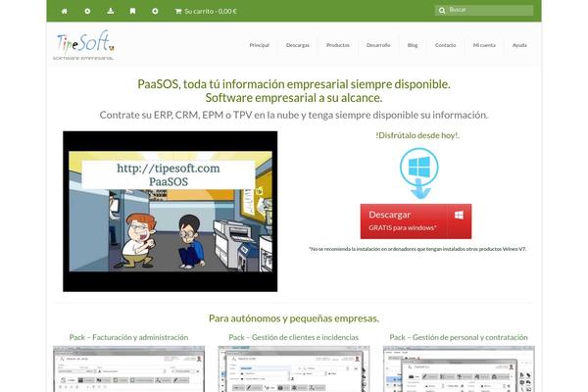This screenshot has width=588, height=392.
Task: Click Descargar GRATIS para windows button
Action: coord(416,221)
